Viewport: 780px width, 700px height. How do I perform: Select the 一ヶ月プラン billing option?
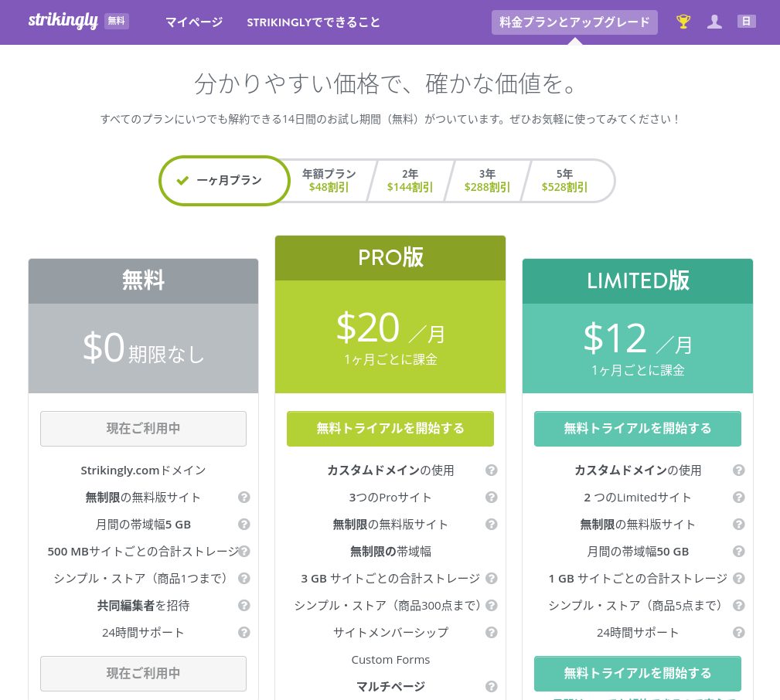[224, 181]
